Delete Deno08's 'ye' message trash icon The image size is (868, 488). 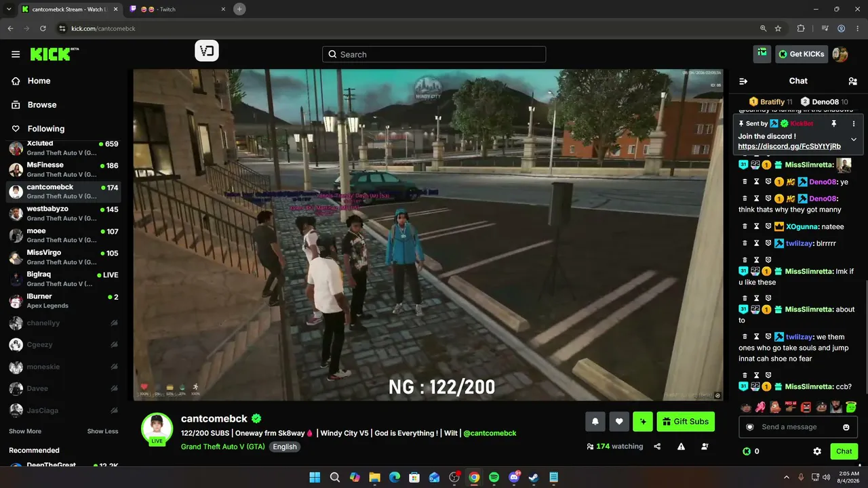745,182
